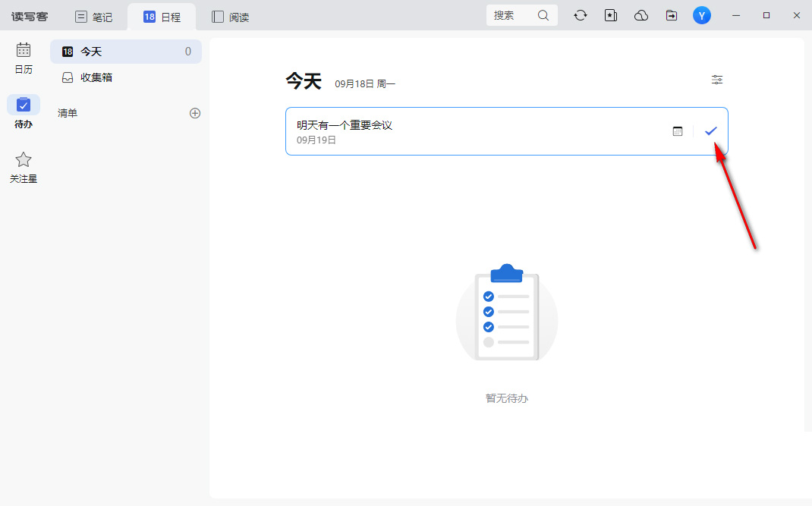The height and width of the screenshot is (506, 812).
Task: Open the cloud storage icon
Action: pyautogui.click(x=641, y=15)
